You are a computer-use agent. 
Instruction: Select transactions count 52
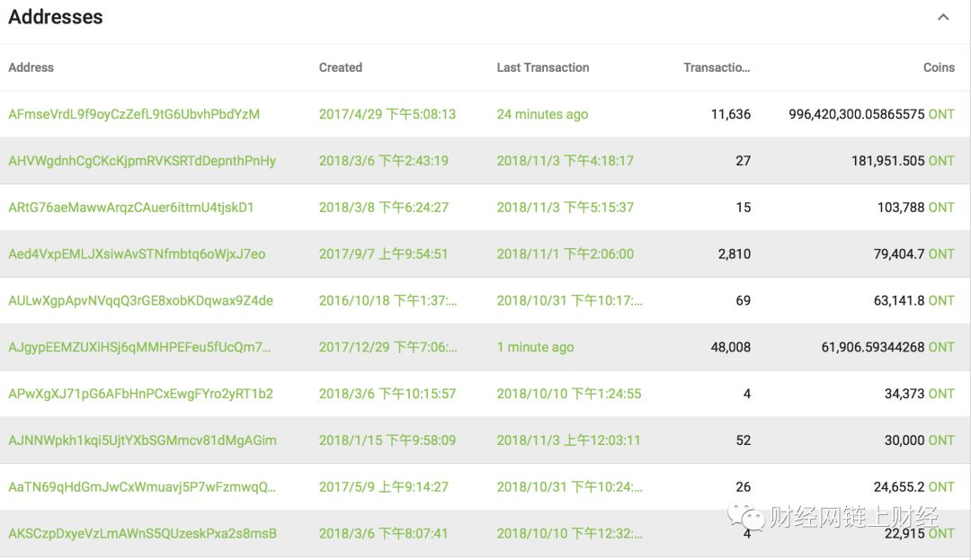coord(744,440)
